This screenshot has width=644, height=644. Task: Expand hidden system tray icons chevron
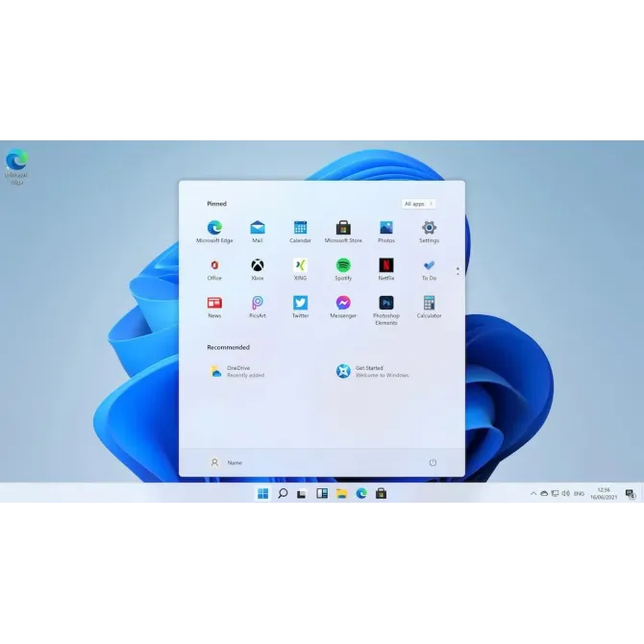click(533, 493)
